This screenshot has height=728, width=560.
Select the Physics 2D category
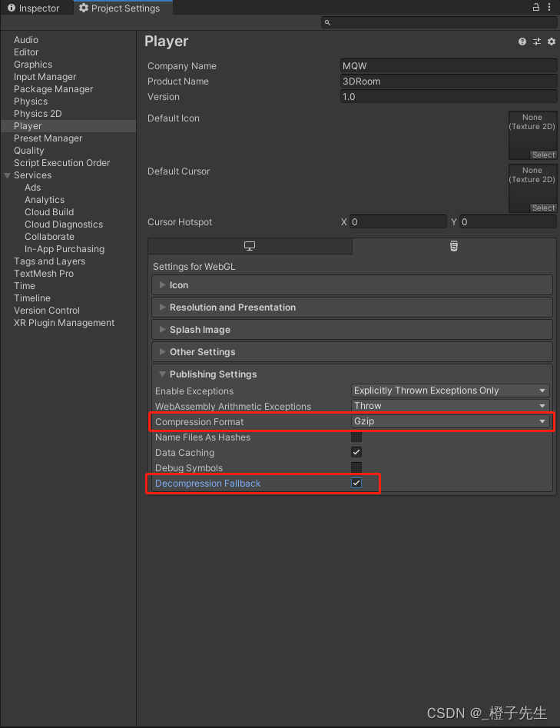coord(38,114)
